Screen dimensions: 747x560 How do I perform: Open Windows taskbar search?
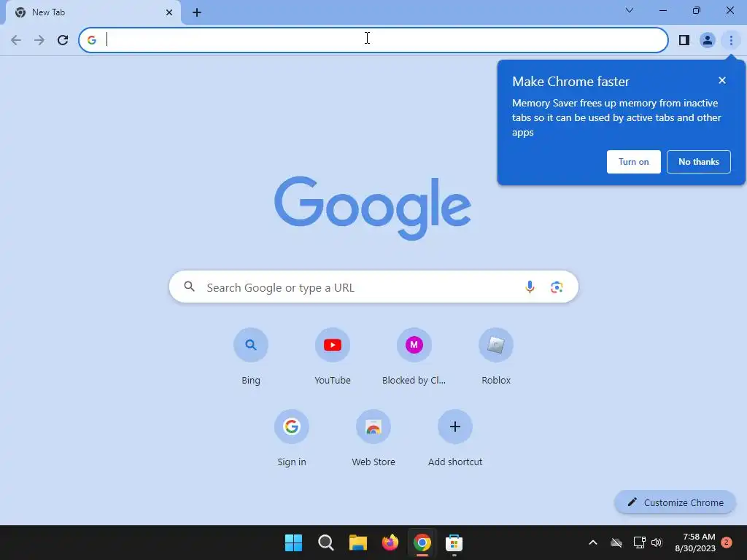(x=326, y=542)
